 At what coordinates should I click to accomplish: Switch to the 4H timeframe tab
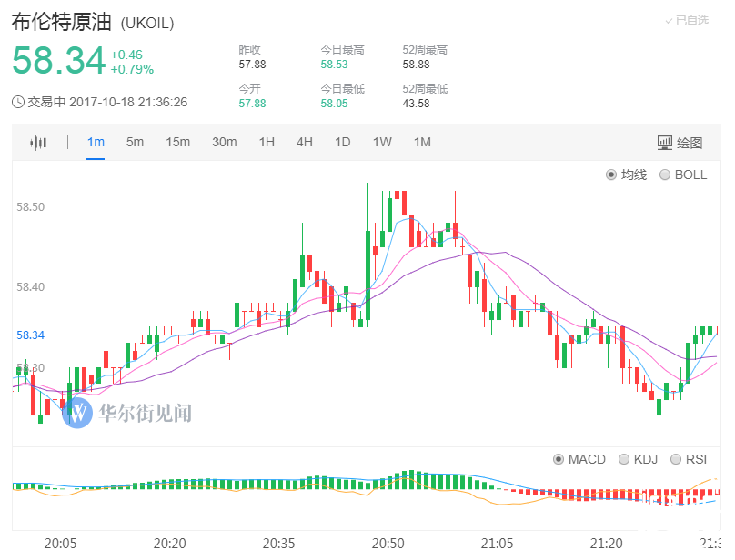click(x=305, y=143)
